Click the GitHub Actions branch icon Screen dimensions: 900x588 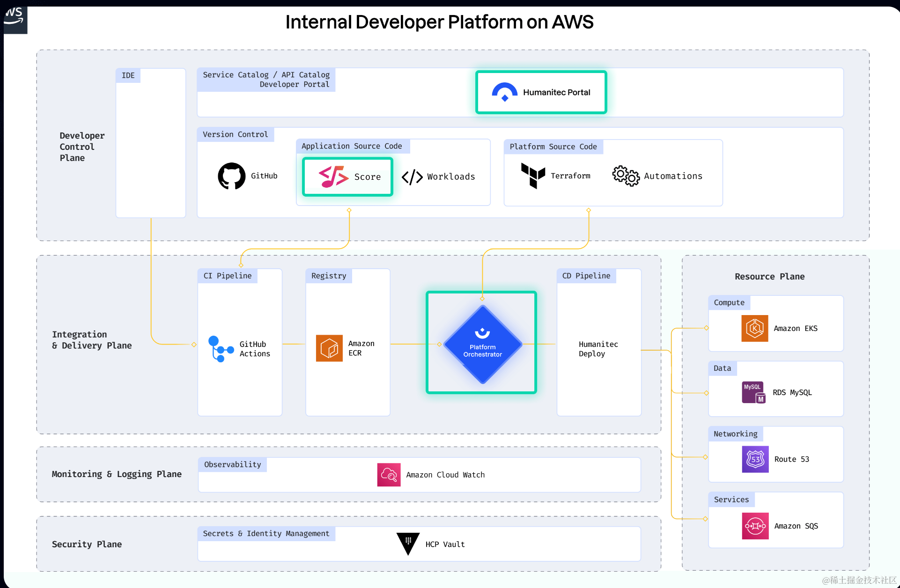(x=220, y=349)
